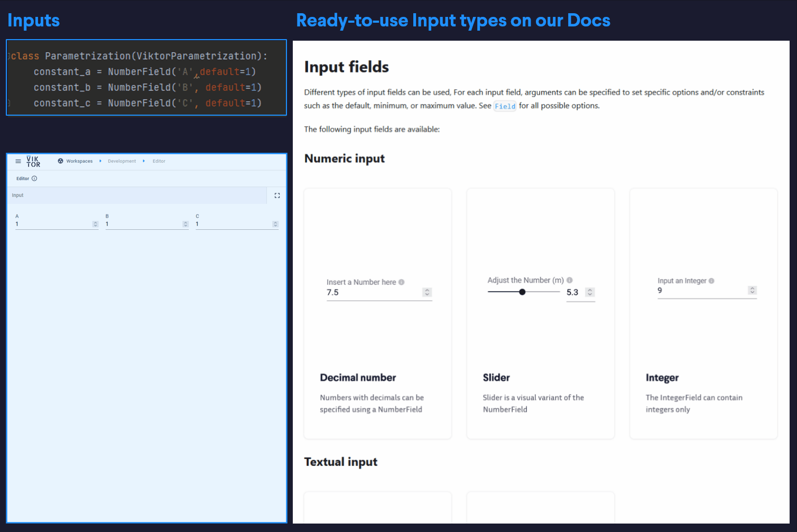Image resolution: width=797 pixels, height=532 pixels.
Task: Click the Workspaces globe icon
Action: point(61,161)
